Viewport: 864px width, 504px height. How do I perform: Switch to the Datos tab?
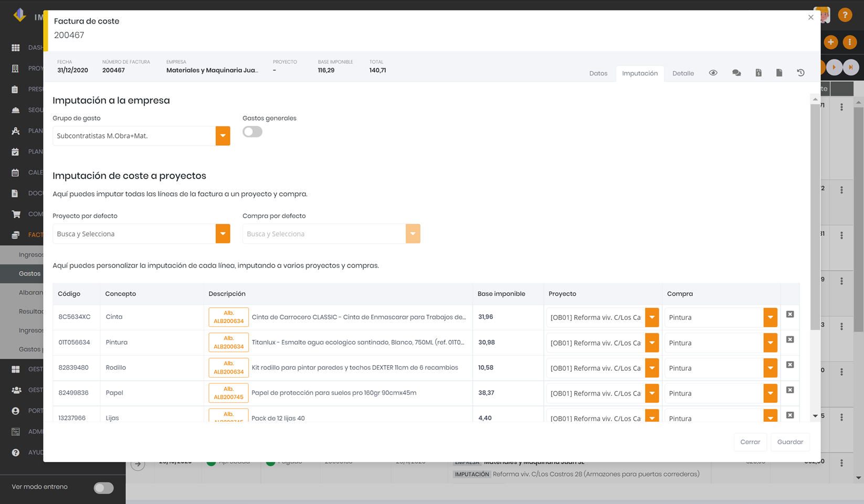598,73
